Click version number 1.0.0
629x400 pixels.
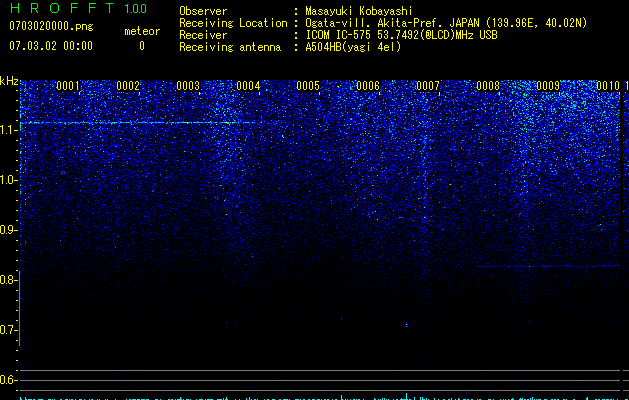(136, 8)
